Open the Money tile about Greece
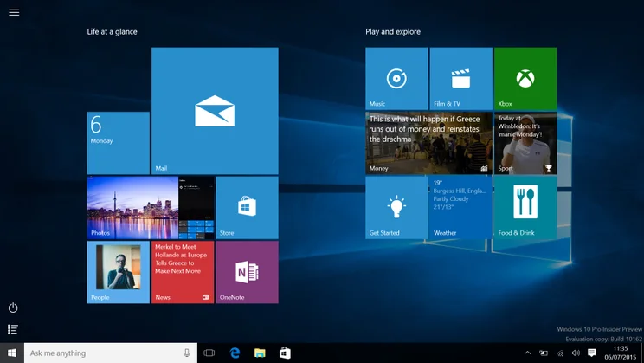This screenshot has height=363, width=644. point(428,143)
